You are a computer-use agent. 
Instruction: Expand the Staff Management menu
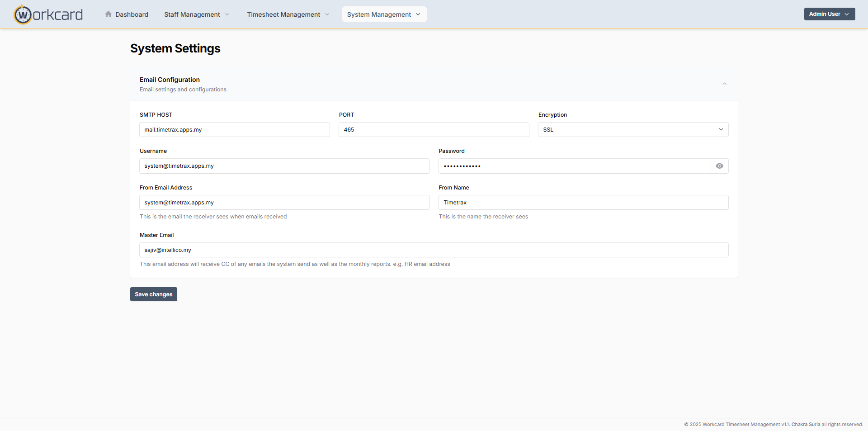197,14
